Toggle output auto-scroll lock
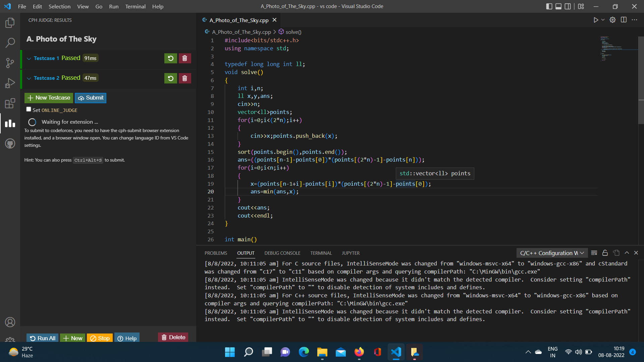Screen dimensions: 644x362 605,253
